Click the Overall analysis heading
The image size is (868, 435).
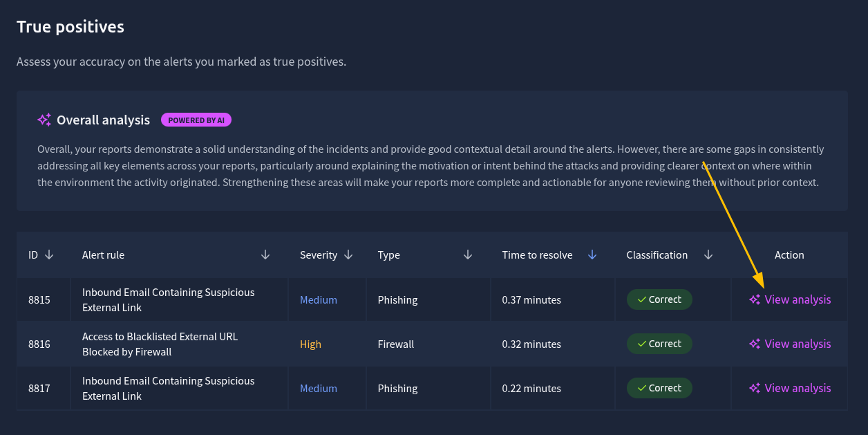(x=103, y=120)
